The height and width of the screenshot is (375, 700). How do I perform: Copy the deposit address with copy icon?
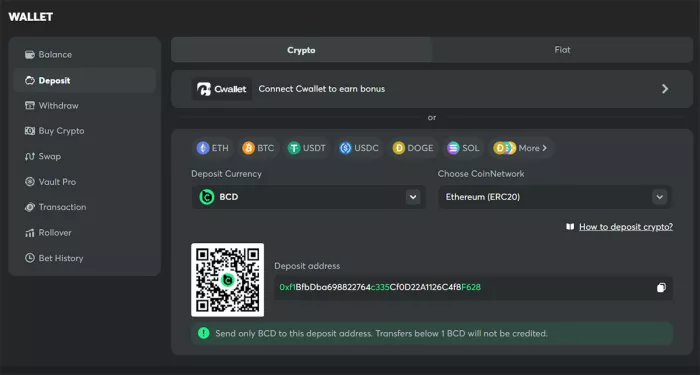tap(661, 288)
